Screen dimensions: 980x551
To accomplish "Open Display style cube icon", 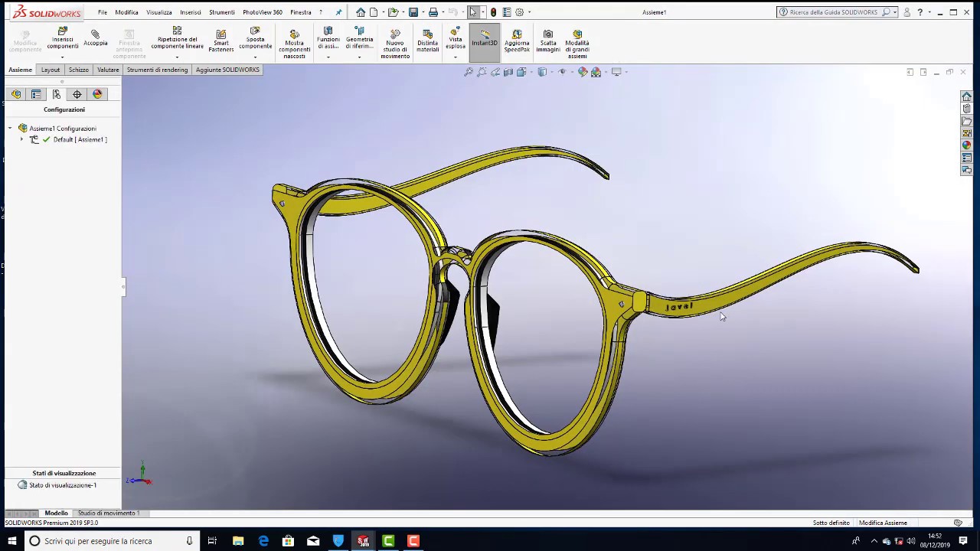I will coord(542,72).
